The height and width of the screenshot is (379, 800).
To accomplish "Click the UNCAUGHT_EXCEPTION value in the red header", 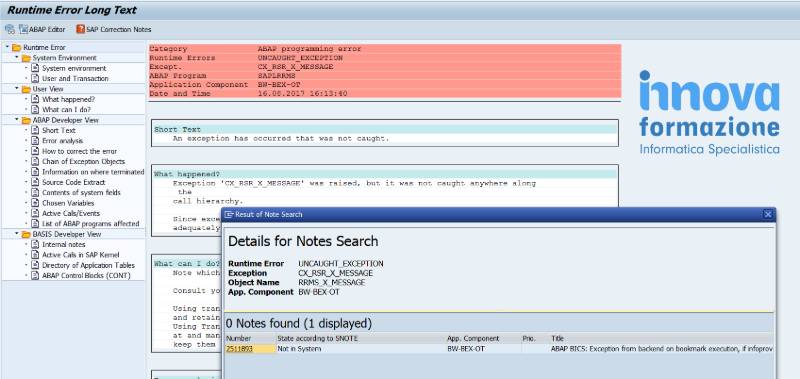I will coord(300,58).
